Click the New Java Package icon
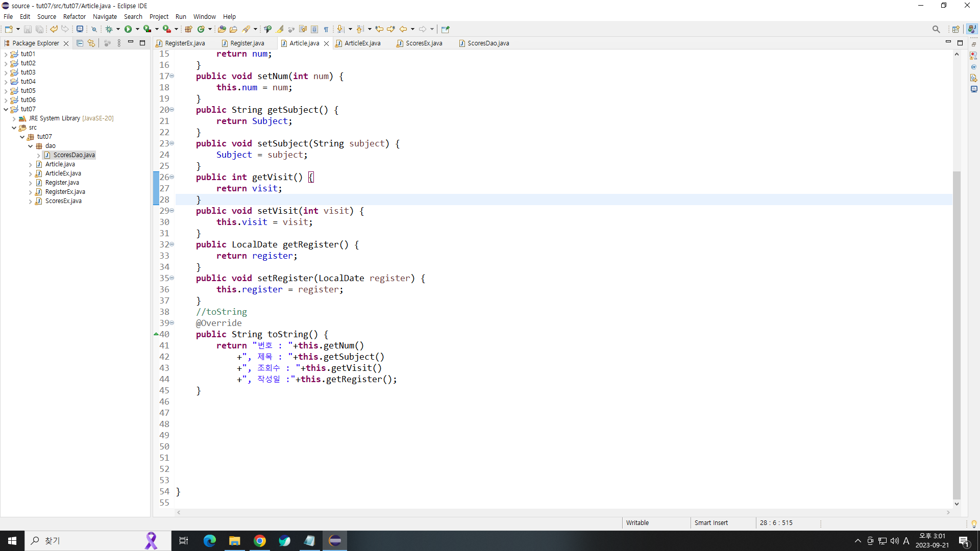The image size is (980, 551). click(188, 29)
